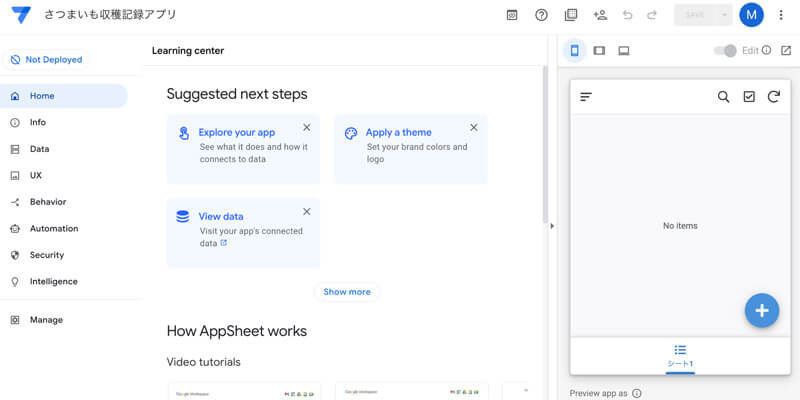Image resolution: width=800 pixels, height=400 pixels.
Task: Switch to tablet preview mode
Action: click(x=599, y=50)
